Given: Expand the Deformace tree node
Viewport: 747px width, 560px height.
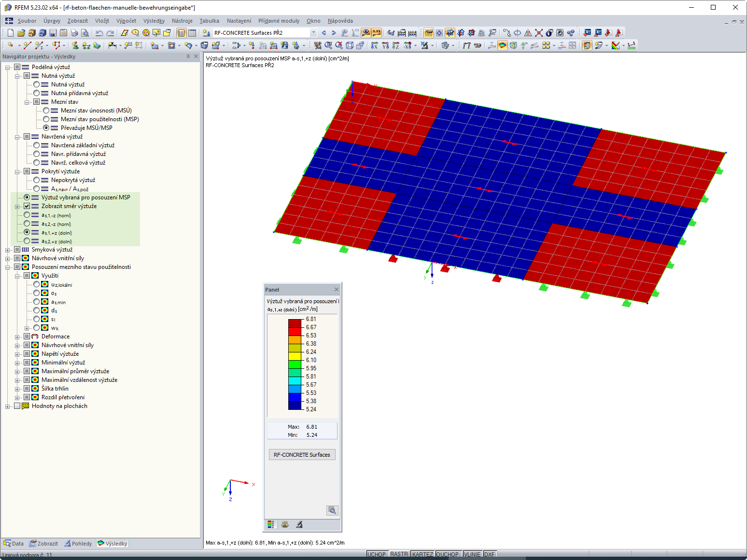Looking at the screenshot, I should (x=17, y=336).
